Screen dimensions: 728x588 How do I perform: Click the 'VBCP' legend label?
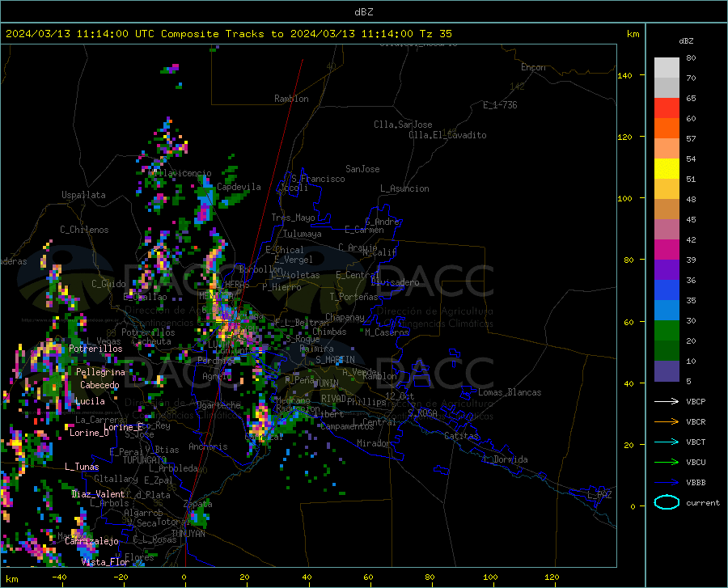(x=696, y=401)
